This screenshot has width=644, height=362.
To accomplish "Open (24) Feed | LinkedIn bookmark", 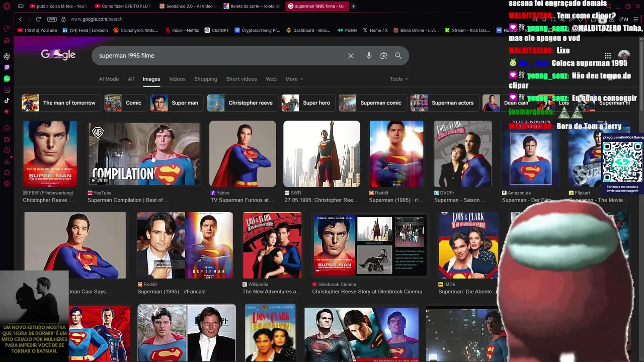I will tap(85, 30).
